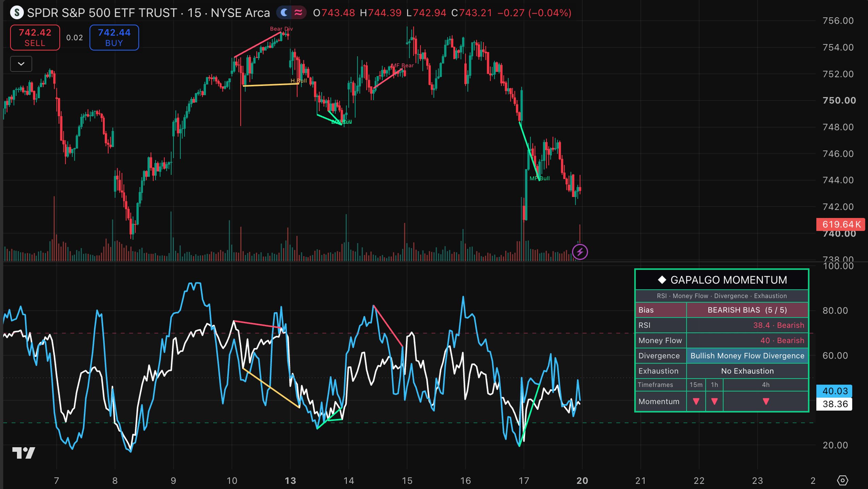This screenshot has height=489, width=868.
Task: Expand the indicator legend chevron
Action: (x=21, y=64)
